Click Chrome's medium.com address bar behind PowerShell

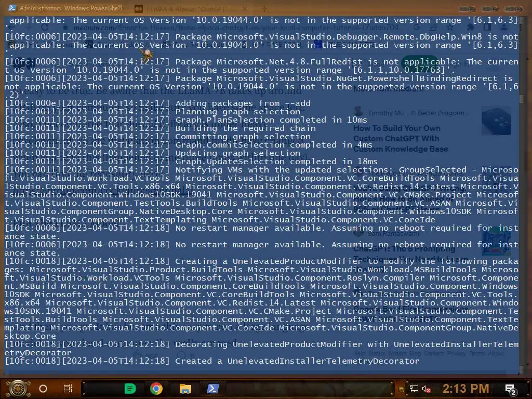coord(237,28)
